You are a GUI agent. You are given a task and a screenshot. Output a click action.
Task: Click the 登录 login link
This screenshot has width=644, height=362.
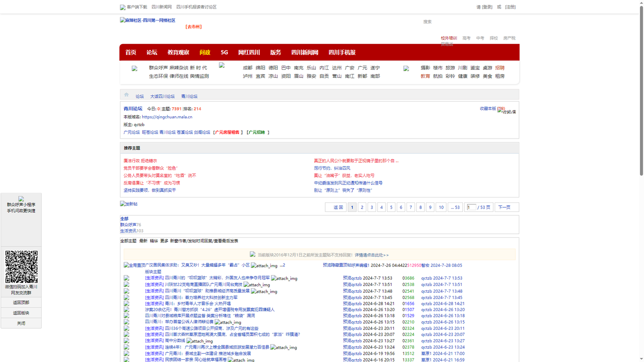pos(487,7)
